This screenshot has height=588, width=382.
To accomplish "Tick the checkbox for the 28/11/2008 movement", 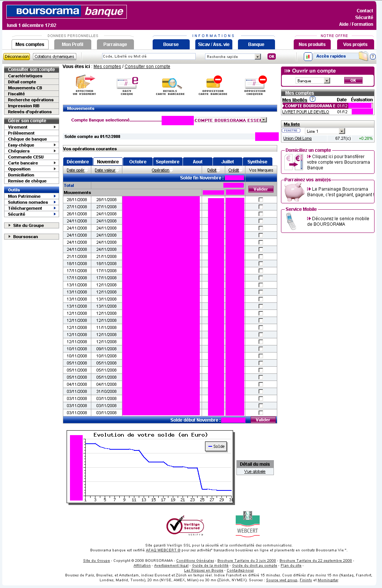I will [x=261, y=200].
